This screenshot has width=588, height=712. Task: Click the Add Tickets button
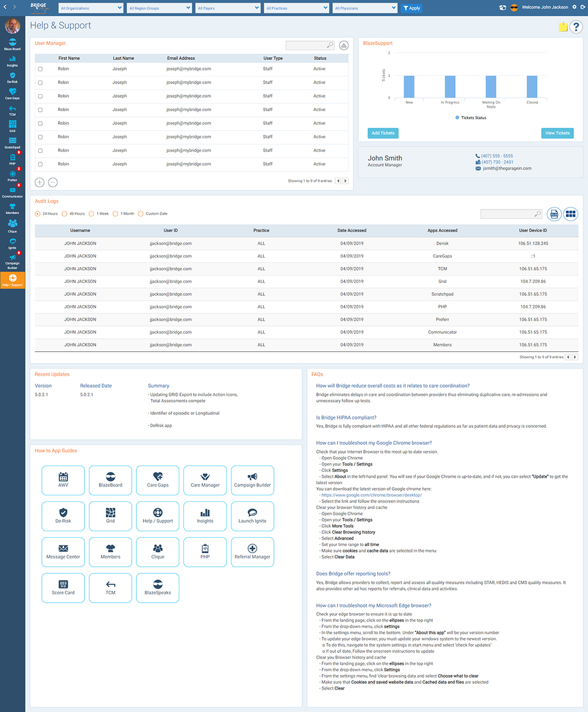(383, 133)
